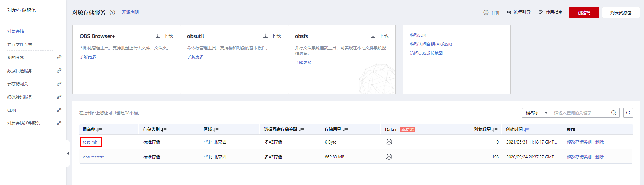Open 并行文件系统 in the sidebar
The image size is (644, 185).
point(20,45)
